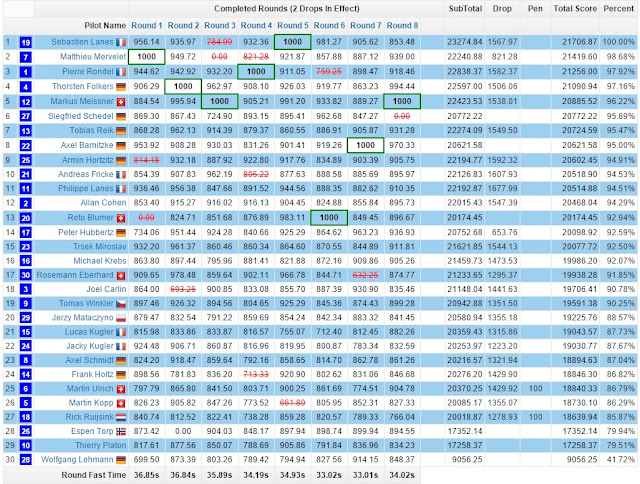
Task: Open the Round 1 column header link
Action: 147,25
